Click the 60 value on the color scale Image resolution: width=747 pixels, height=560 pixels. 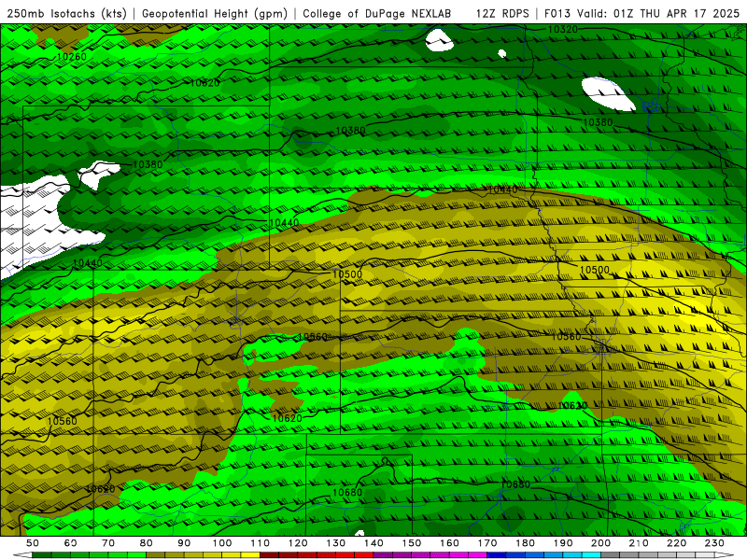(x=70, y=543)
